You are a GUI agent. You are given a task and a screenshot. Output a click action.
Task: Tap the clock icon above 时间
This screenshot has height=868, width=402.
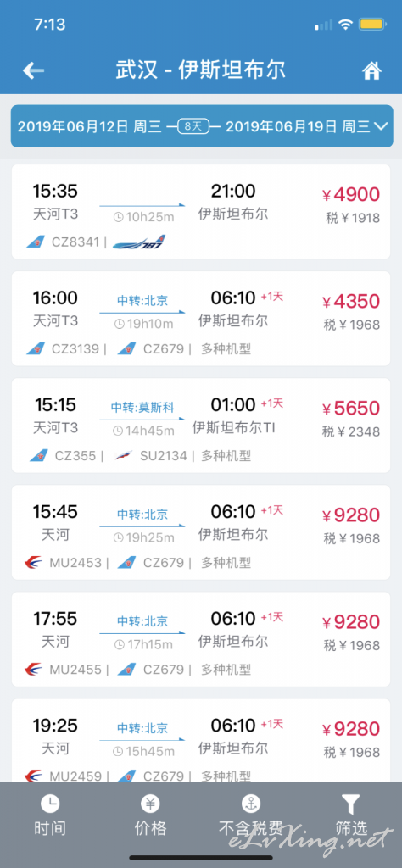click(50, 804)
